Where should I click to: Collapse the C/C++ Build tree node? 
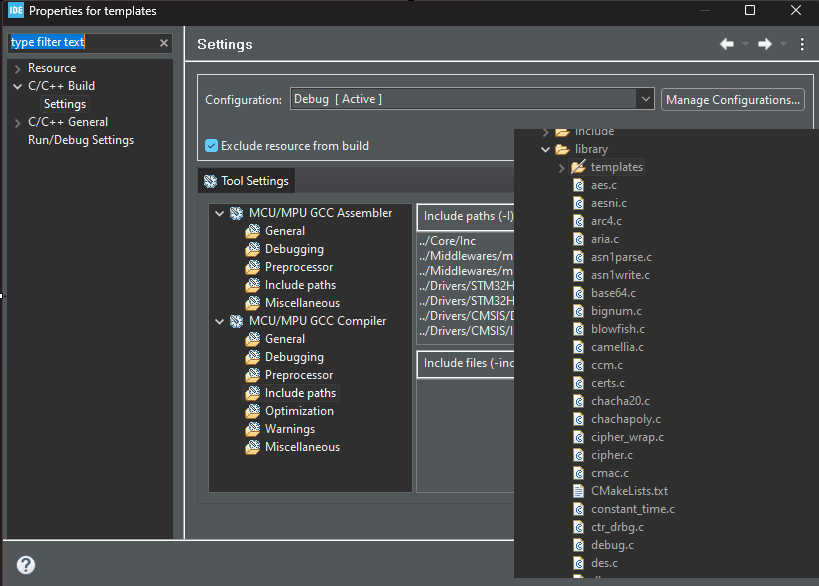pyautogui.click(x=17, y=86)
